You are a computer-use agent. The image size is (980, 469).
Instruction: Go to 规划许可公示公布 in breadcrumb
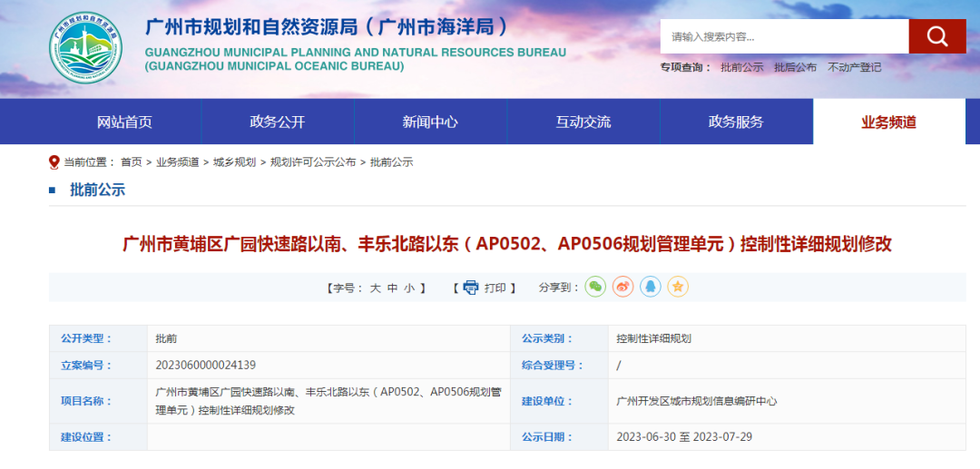point(312,162)
